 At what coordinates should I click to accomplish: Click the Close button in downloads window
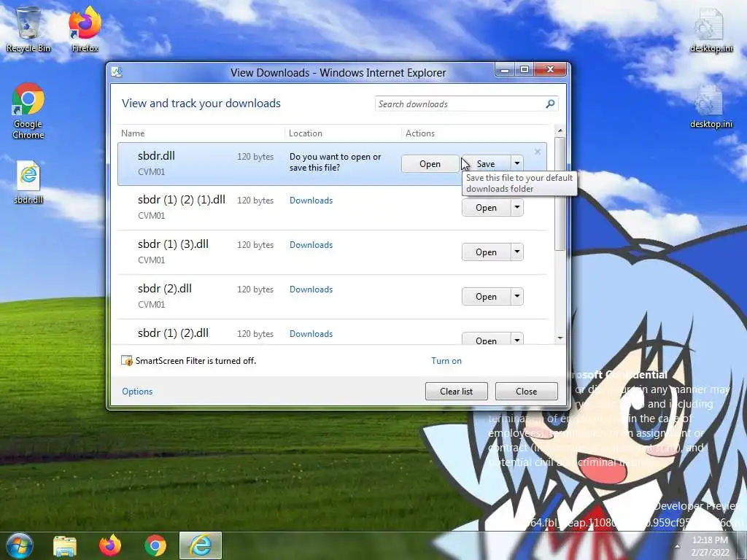tap(527, 392)
